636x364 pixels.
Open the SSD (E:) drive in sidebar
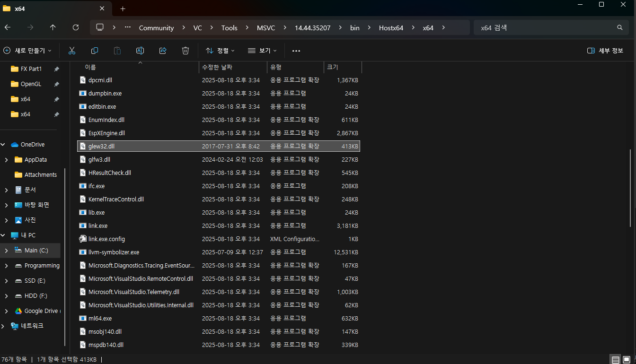coord(30,281)
